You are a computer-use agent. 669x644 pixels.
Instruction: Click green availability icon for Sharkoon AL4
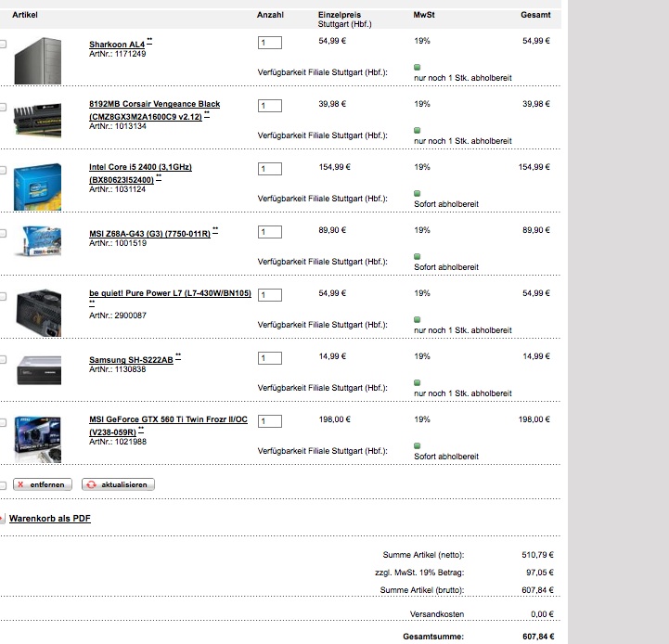[418, 67]
